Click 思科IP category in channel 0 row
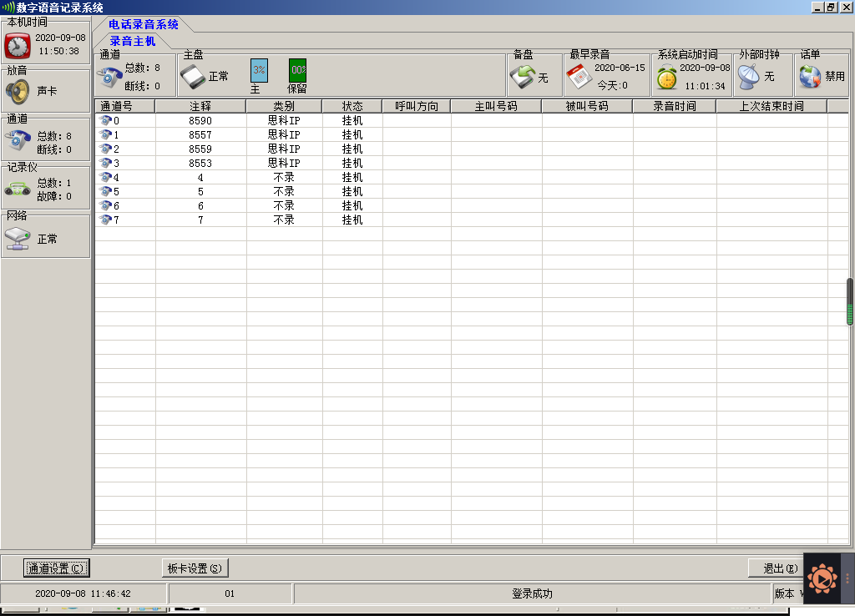Image resolution: width=855 pixels, height=616 pixels. [x=284, y=120]
